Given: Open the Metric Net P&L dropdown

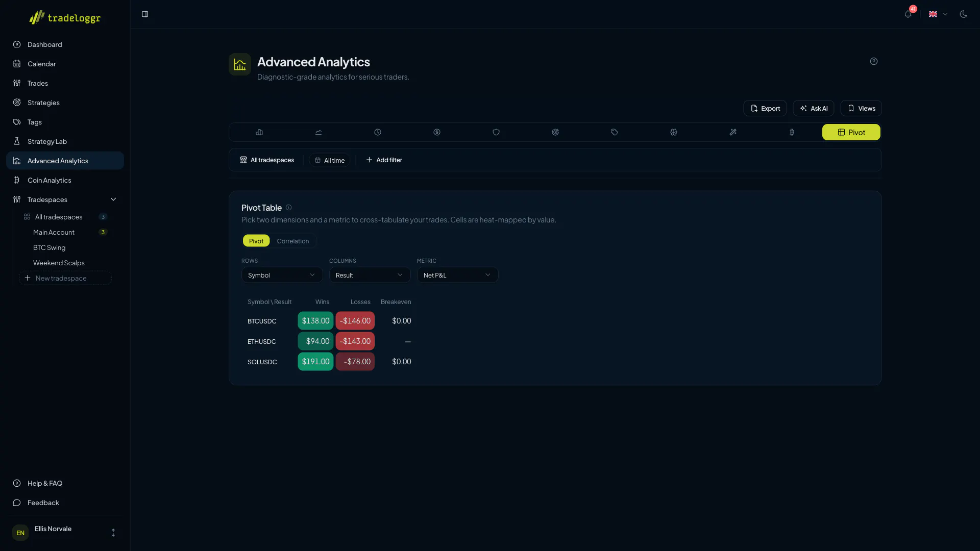Looking at the screenshot, I should pos(457,275).
